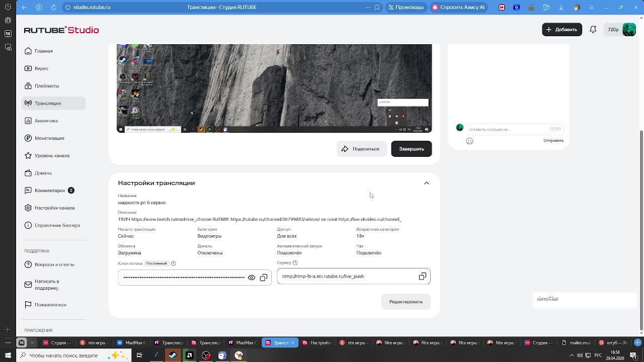Screen dimensions: 644x362
Task: Copy the stream key
Action: (x=264, y=278)
